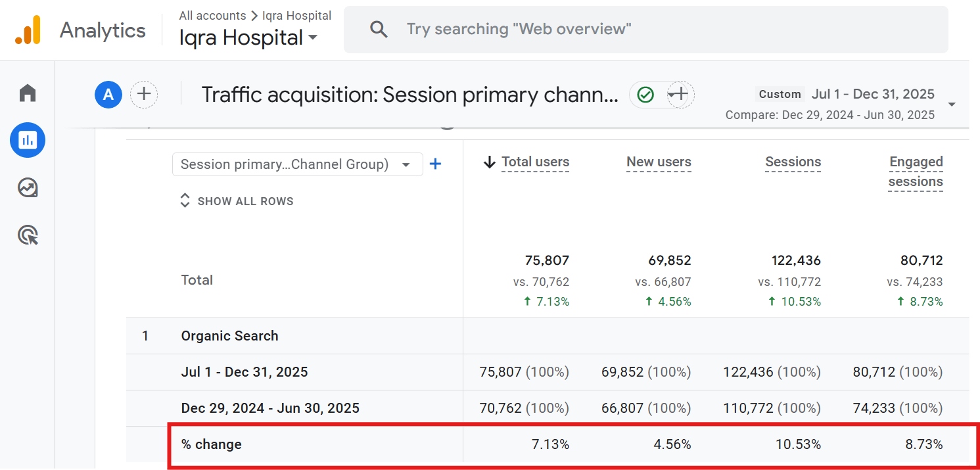Click the 'Jul 1 - Dec 31, 2025' row label

click(x=245, y=372)
